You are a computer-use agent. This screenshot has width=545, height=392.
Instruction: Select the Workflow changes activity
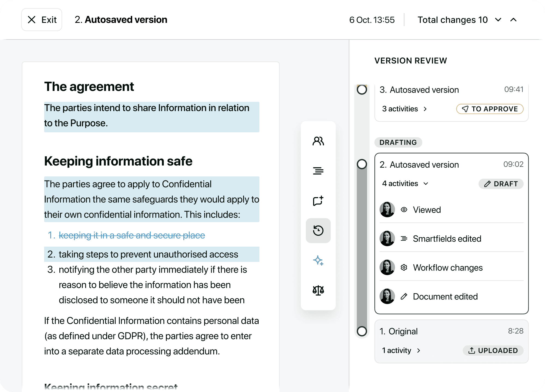(x=448, y=268)
